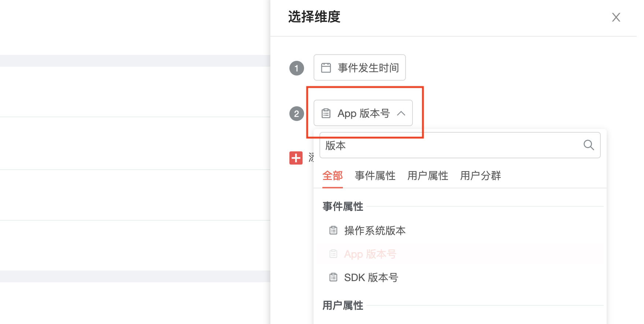Click step number 1 circle badge
Screen dimensions: 644x324
click(297, 68)
